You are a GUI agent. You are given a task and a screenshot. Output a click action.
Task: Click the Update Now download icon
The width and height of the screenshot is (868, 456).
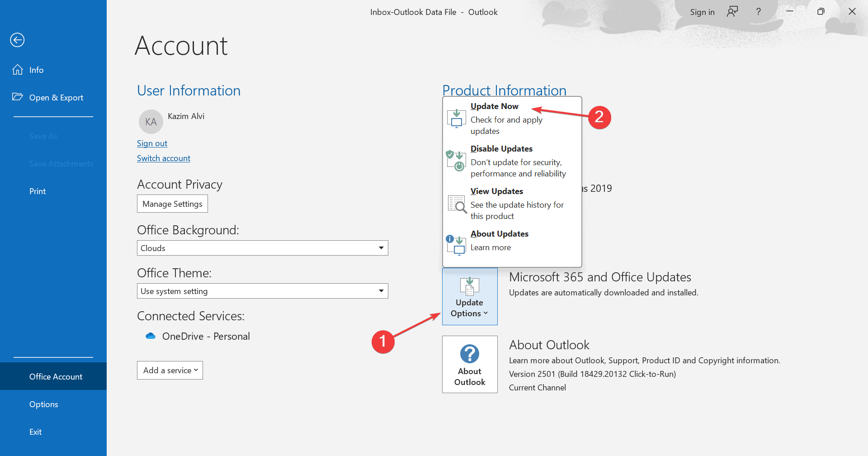coord(457,119)
